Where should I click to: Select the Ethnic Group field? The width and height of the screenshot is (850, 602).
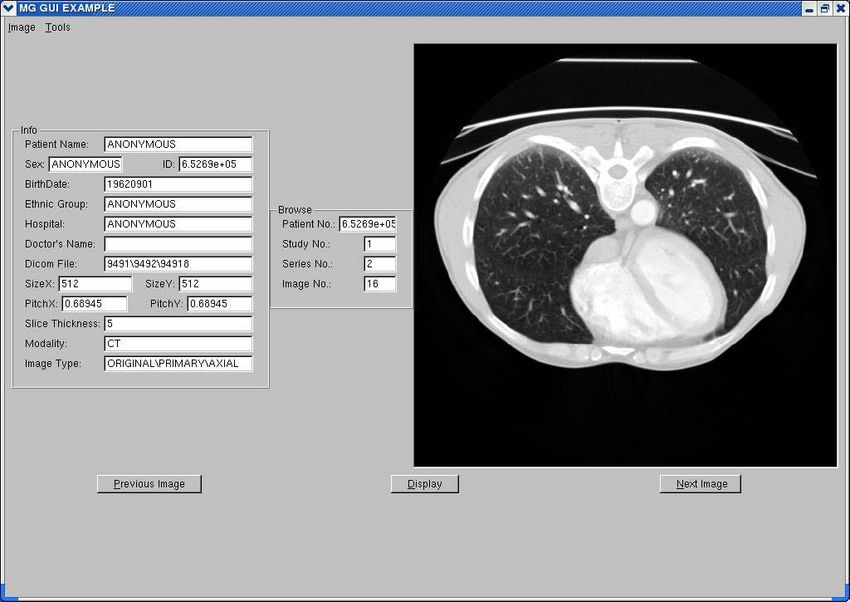178,204
